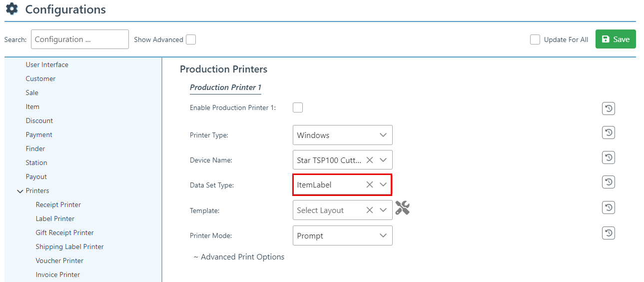
Task: Click the reset history icon for Printer Type
Action: pos(608,132)
